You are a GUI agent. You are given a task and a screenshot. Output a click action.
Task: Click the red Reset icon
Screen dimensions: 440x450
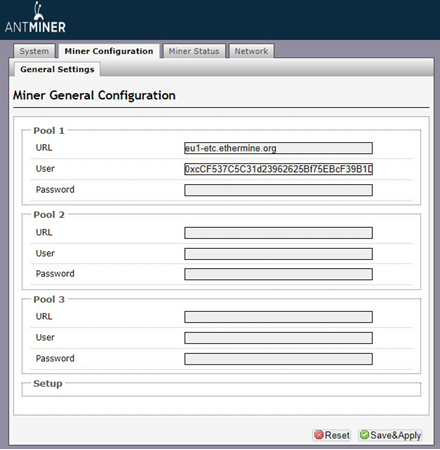point(319,435)
